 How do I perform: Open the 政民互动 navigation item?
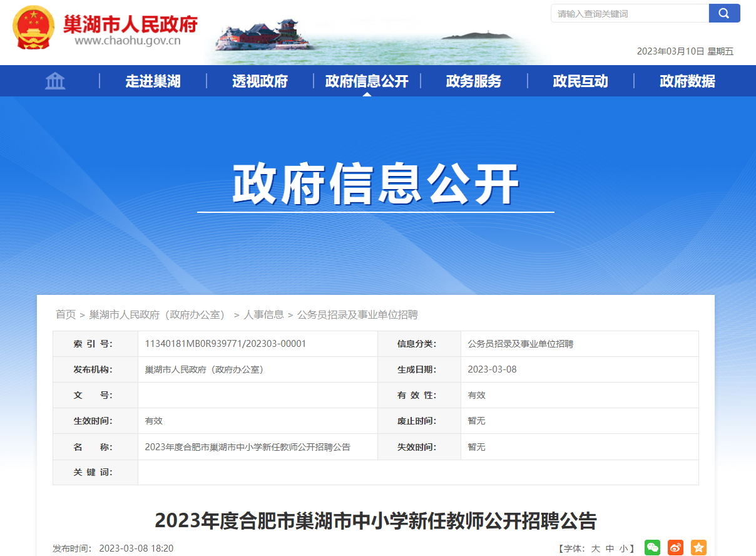(x=580, y=81)
